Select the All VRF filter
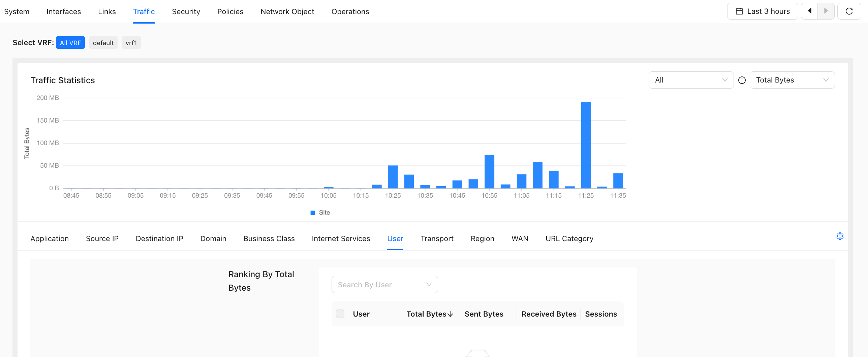This screenshot has width=868, height=357. pos(70,43)
